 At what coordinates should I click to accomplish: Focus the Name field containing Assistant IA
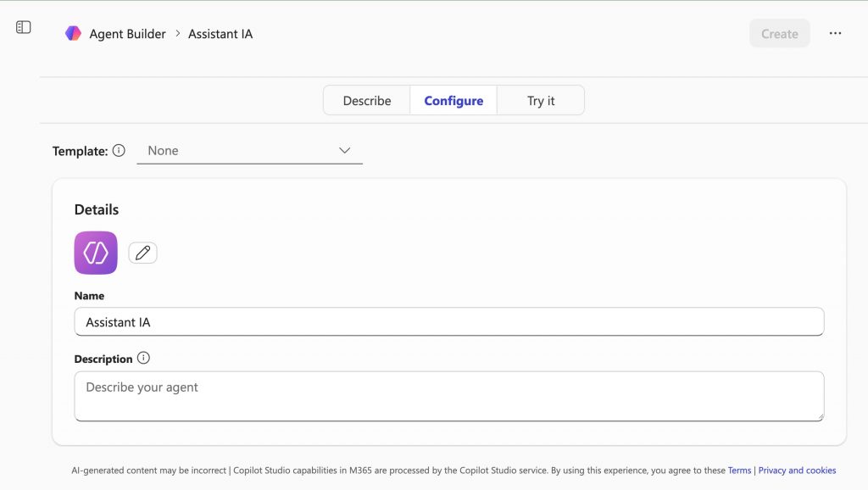pyautogui.click(x=449, y=322)
